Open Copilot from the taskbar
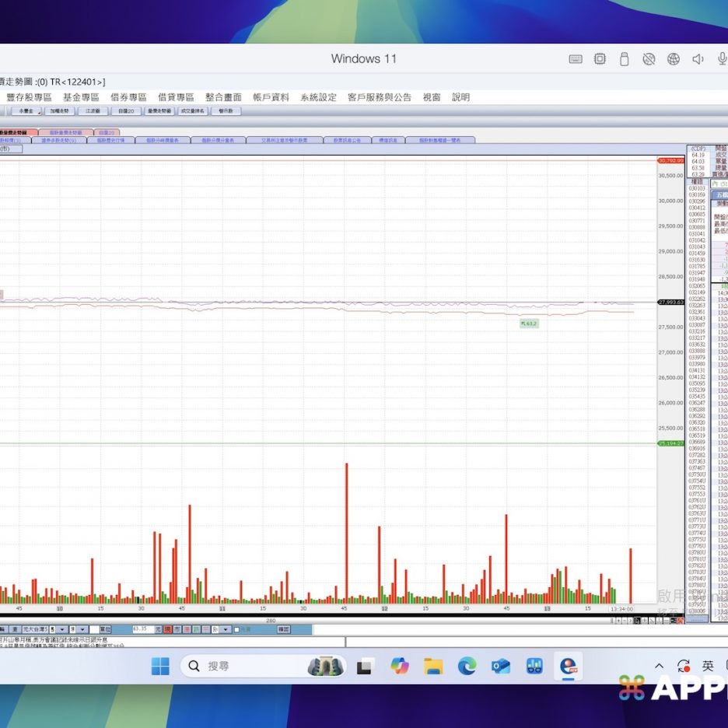Image resolution: width=728 pixels, height=728 pixels. coord(399,667)
